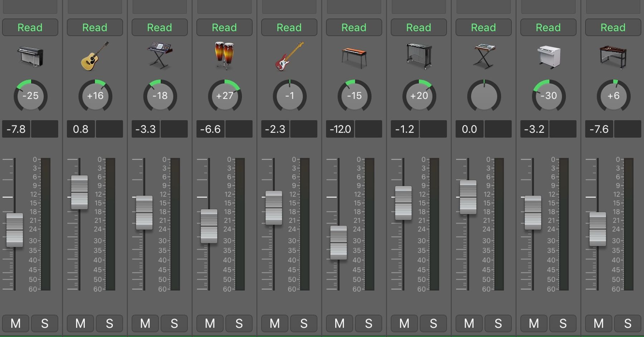Click the electric piano instrument icon
Screen dimensions: 644x337
click(x=30, y=56)
